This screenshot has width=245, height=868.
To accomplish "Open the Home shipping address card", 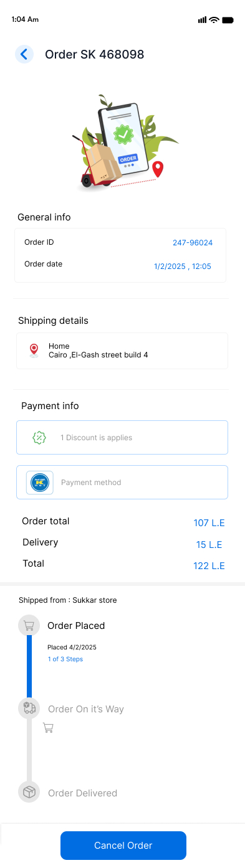I will [122, 351].
